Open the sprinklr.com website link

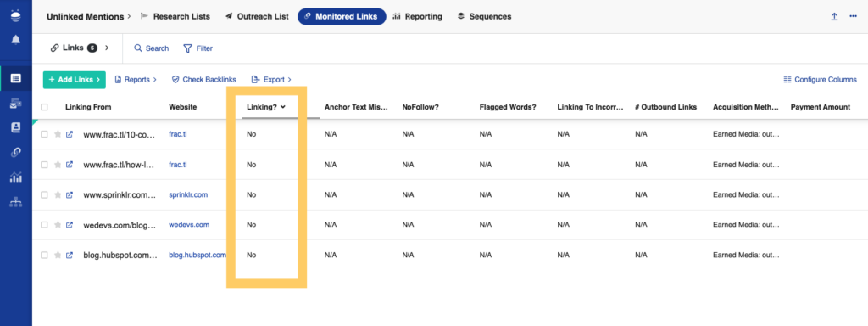point(188,194)
